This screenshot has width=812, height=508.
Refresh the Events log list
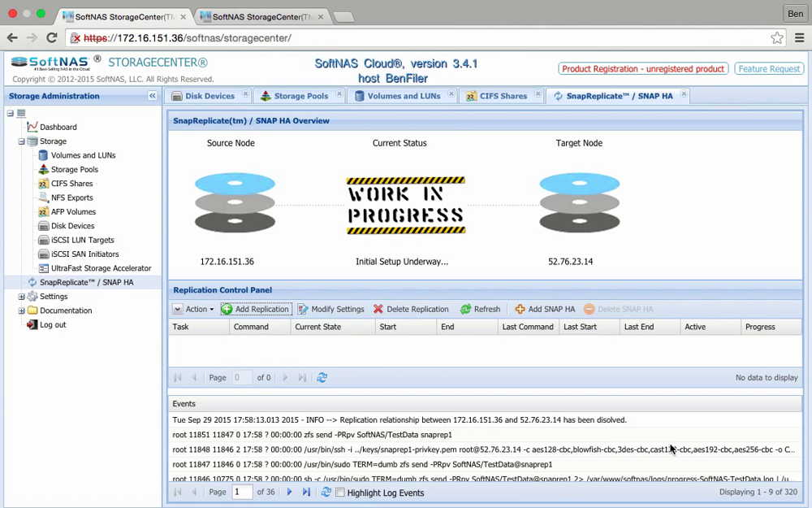(x=326, y=492)
